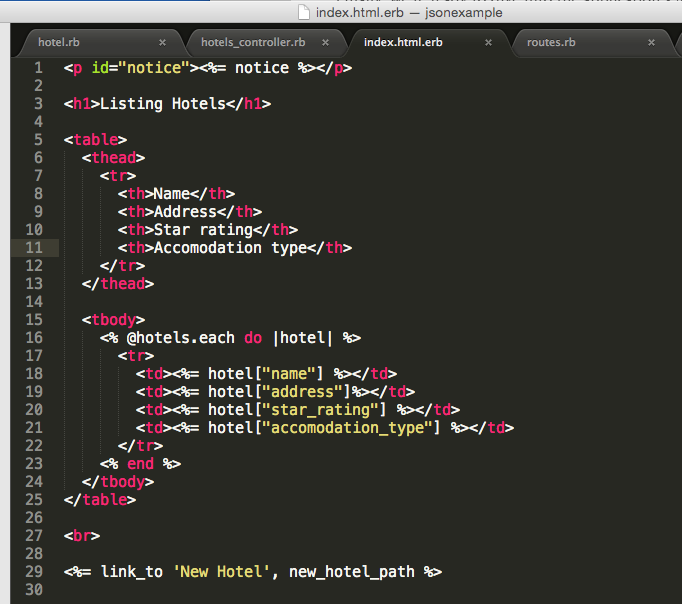Switch to the hotel.rb tab
This screenshot has height=604, width=682.
point(59,42)
